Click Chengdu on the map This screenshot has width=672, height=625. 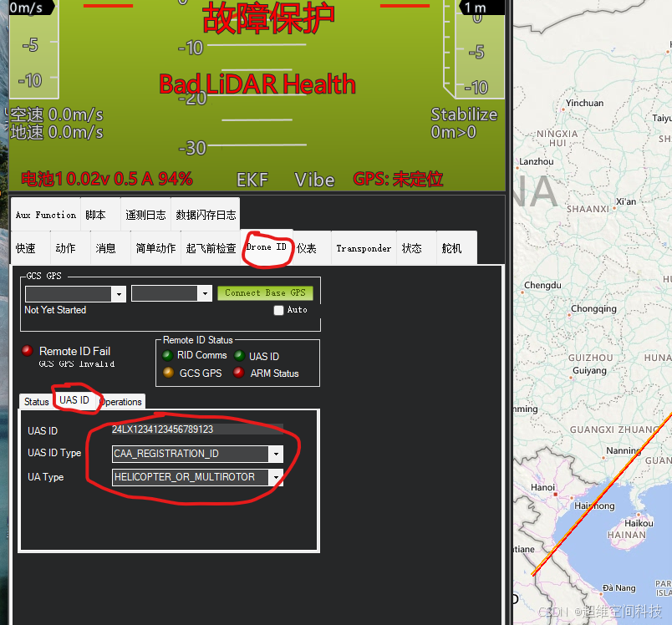click(x=542, y=285)
